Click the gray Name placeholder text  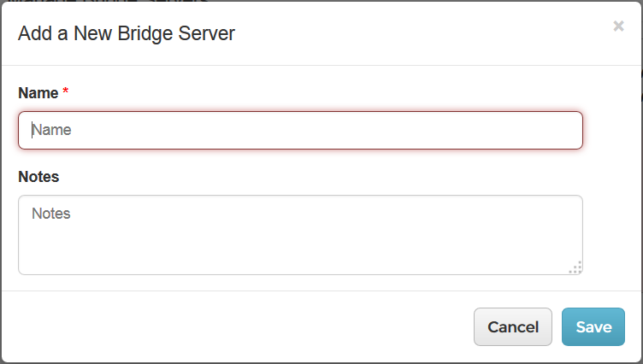52,131
